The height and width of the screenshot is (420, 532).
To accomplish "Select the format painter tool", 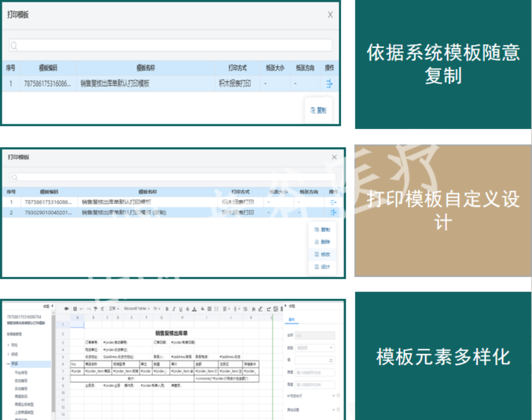I will point(95,309).
